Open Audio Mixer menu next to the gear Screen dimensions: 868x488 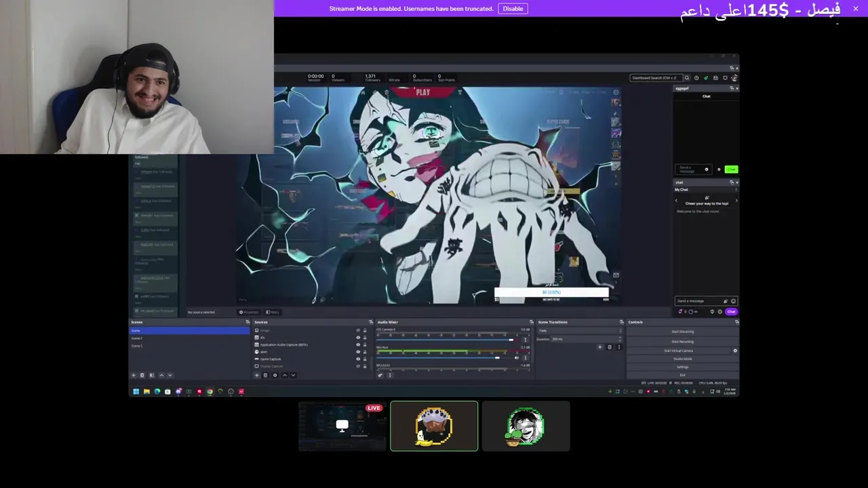tap(389, 375)
